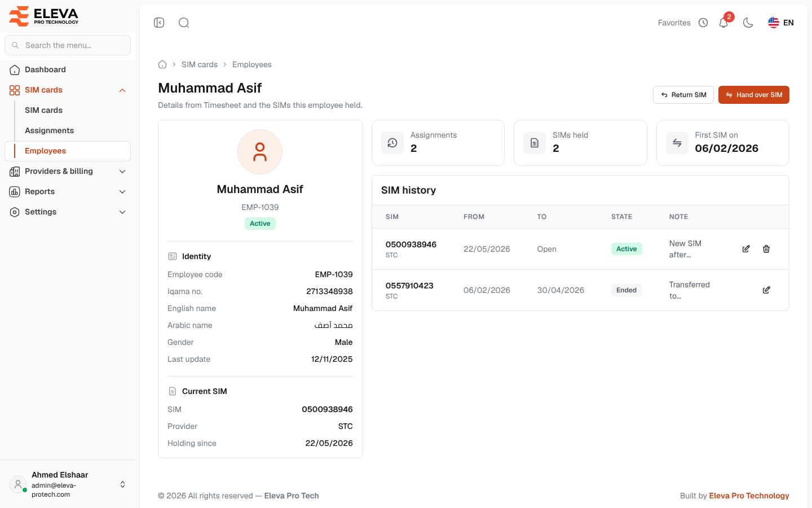Screen dimensions: 812x508
Task: Click the Favorites link
Action: pyautogui.click(x=674, y=23)
